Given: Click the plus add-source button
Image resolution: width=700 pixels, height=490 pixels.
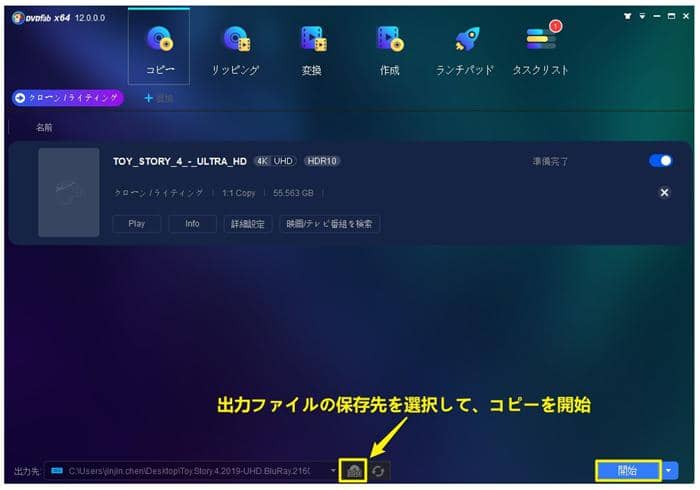Looking at the screenshot, I should 158,98.
